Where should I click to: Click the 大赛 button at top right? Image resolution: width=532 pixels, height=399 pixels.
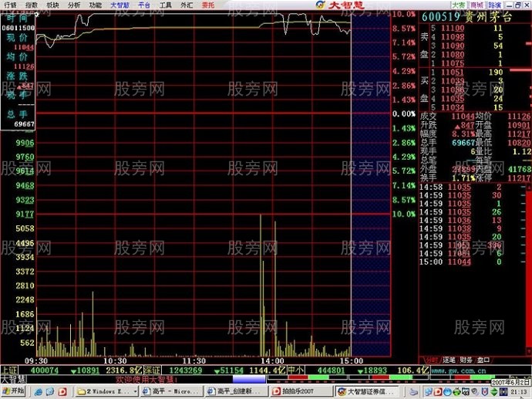pyautogui.click(x=459, y=5)
